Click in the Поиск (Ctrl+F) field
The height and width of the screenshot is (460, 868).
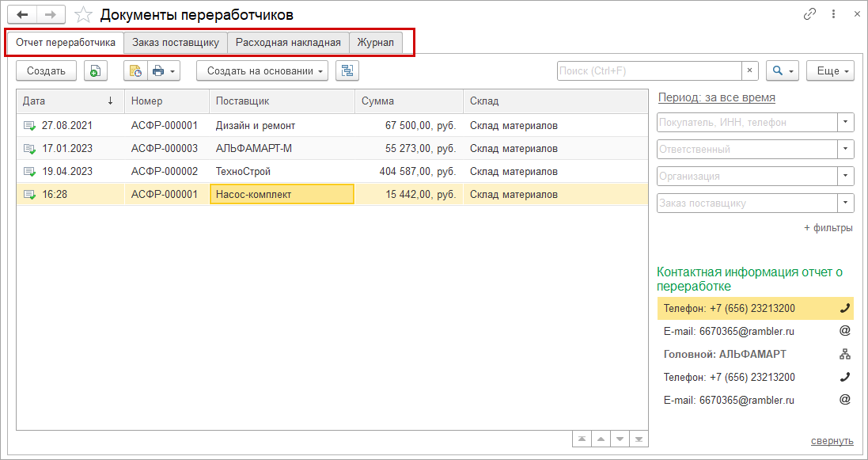pos(650,71)
